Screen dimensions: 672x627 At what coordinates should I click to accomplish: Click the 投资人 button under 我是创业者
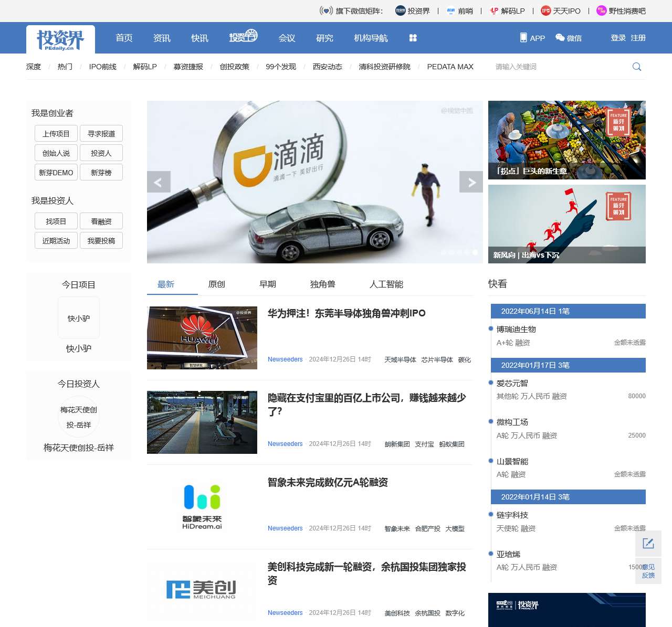point(101,153)
